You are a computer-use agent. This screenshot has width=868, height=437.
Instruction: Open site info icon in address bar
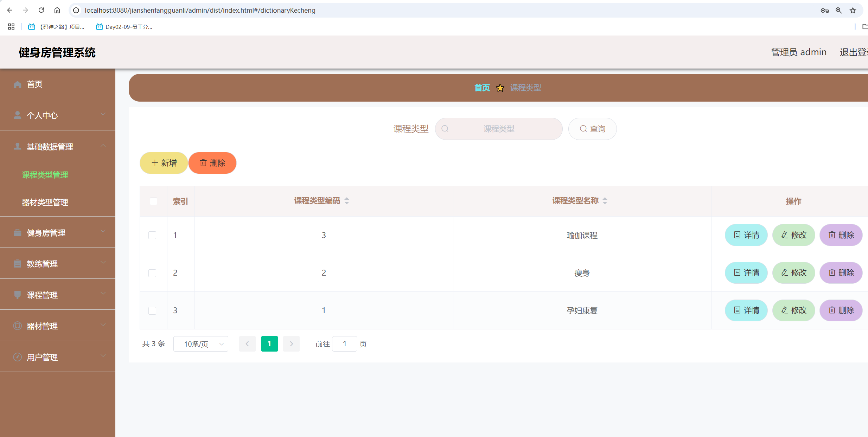(x=76, y=10)
